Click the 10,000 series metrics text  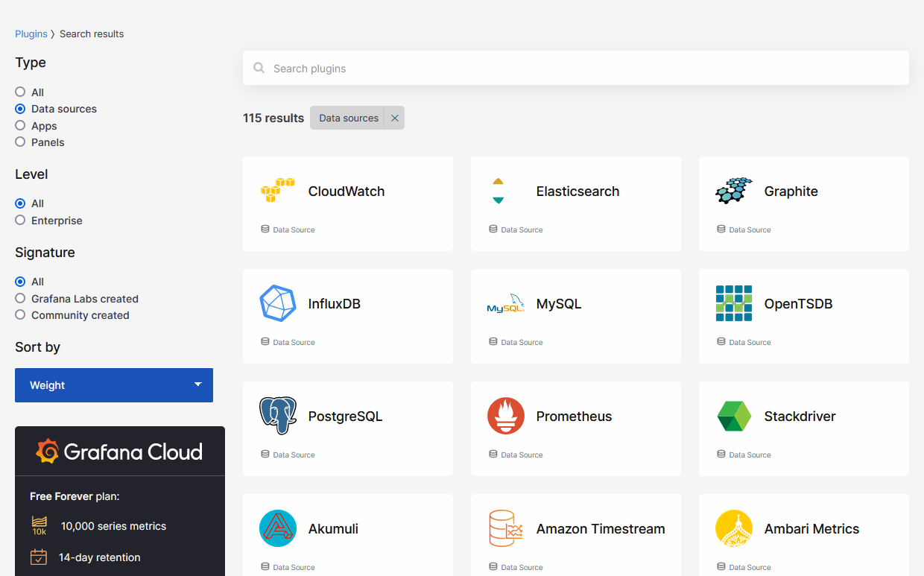click(x=113, y=526)
